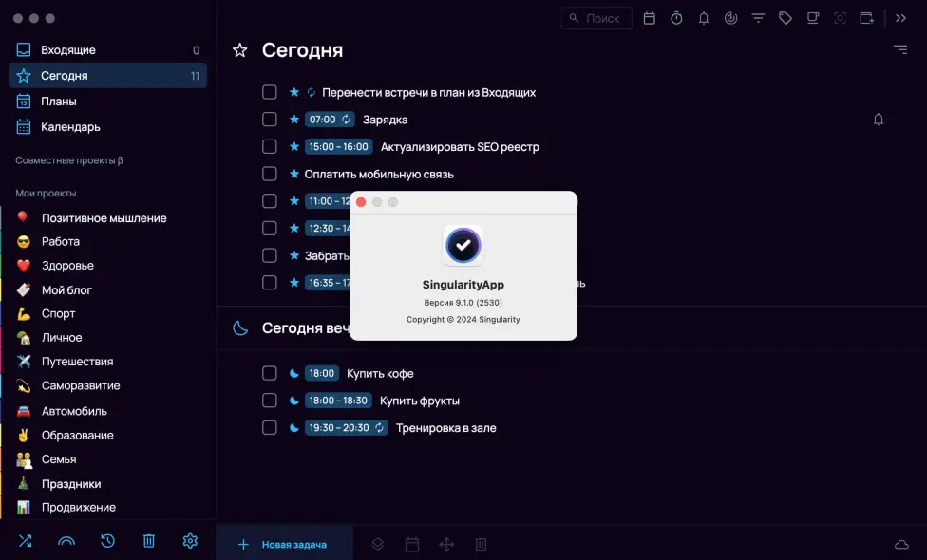Complete the task 'Оплатить мобильную связь'
Image resolution: width=927 pixels, height=560 pixels.
coord(269,174)
